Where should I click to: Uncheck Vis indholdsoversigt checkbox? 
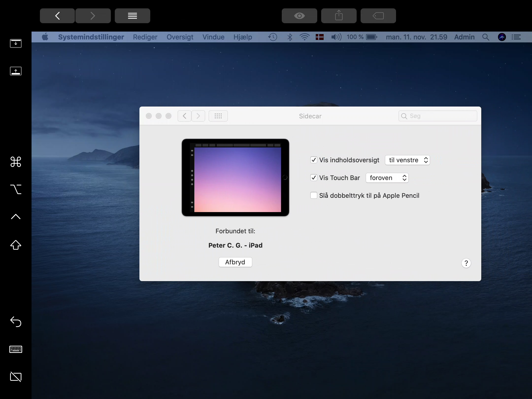(314, 160)
